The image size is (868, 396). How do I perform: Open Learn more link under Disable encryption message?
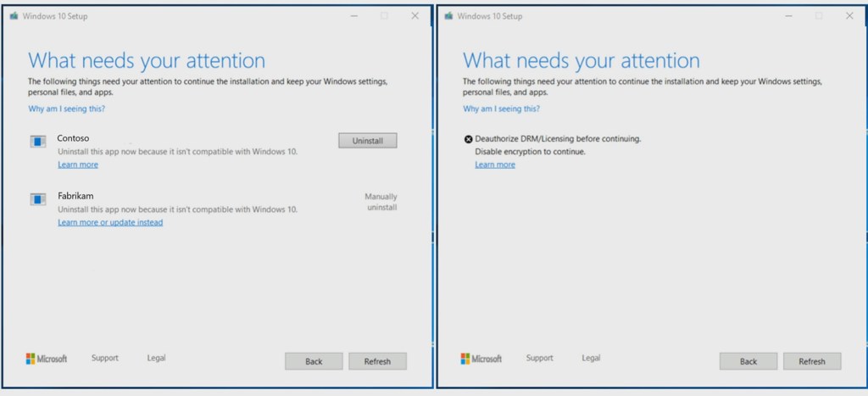click(x=495, y=165)
